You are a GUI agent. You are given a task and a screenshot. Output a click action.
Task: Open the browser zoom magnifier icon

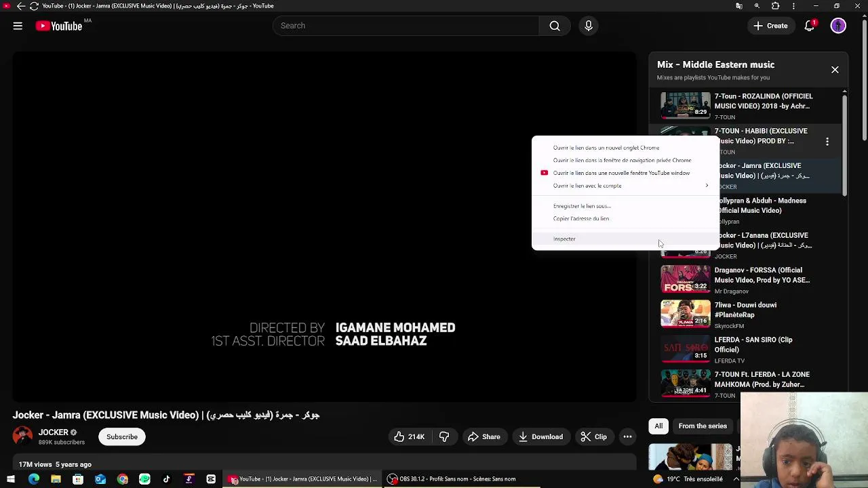coord(757,6)
